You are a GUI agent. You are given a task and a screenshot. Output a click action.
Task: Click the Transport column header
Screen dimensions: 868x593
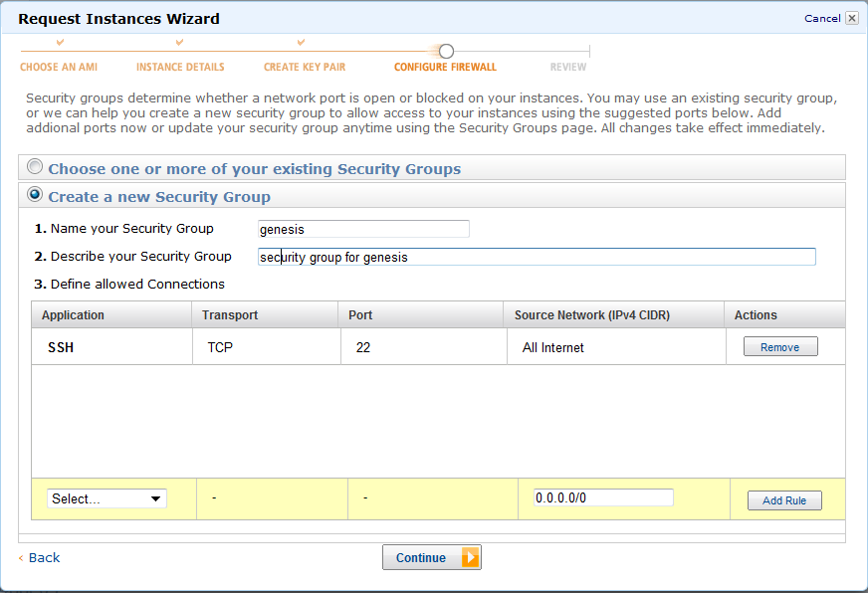(265, 314)
